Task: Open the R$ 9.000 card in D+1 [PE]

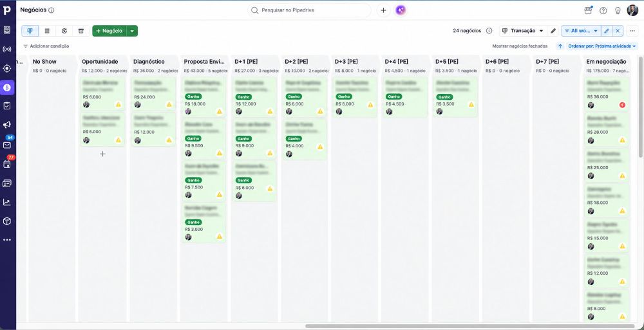Action: tap(253, 139)
